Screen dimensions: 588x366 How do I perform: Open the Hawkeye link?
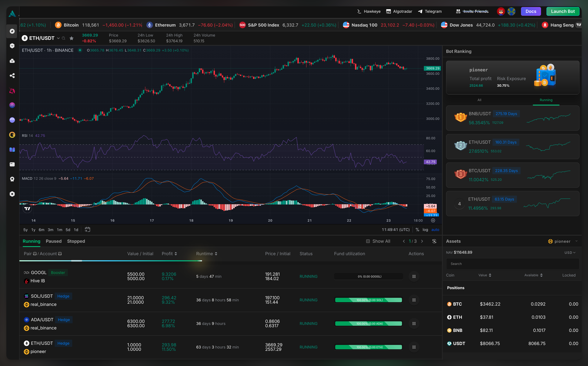tap(369, 11)
